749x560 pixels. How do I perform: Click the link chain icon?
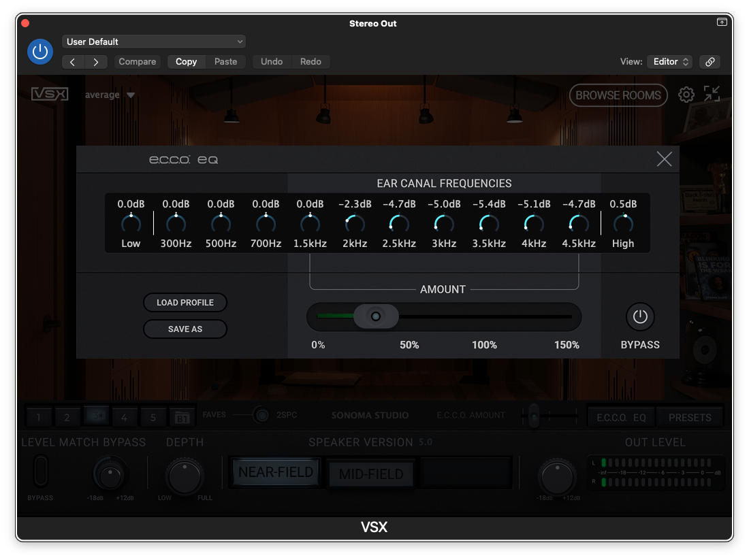(x=710, y=62)
